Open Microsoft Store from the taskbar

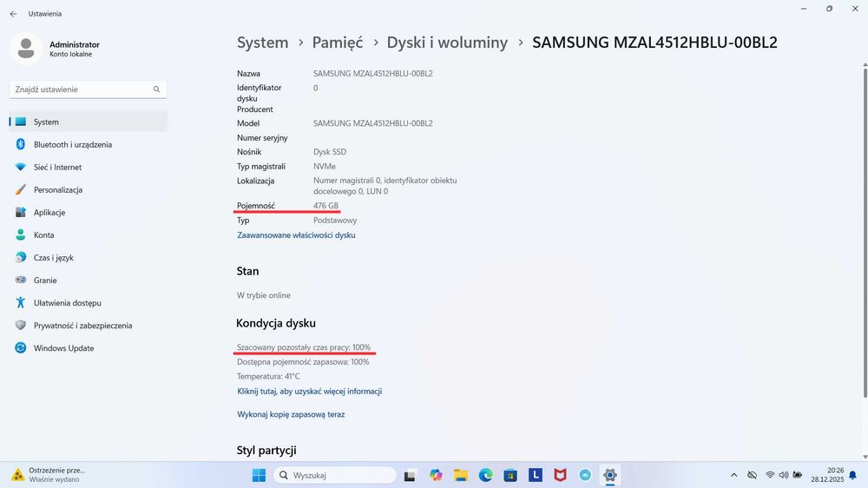point(510,475)
